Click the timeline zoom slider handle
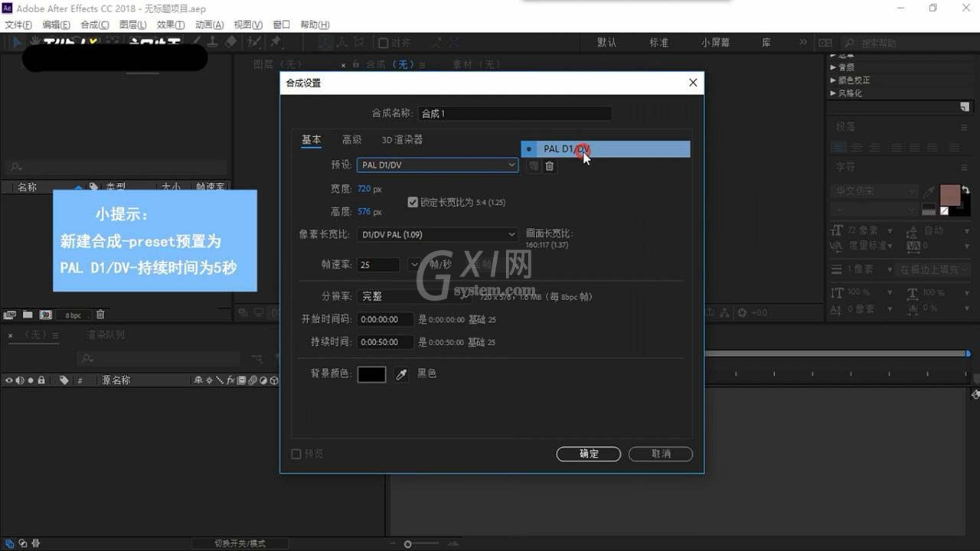Screen dimensions: 980x551 tap(408, 544)
